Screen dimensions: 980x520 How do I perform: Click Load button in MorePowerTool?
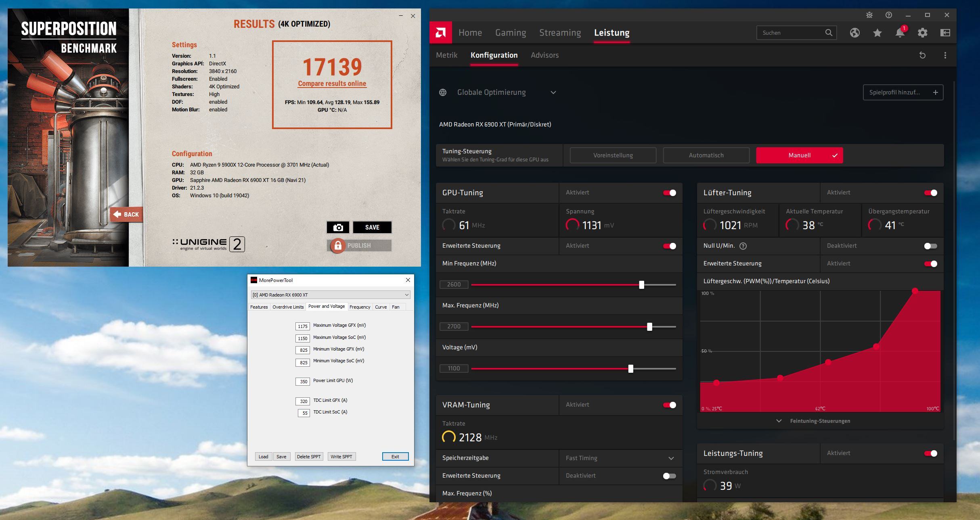263,457
